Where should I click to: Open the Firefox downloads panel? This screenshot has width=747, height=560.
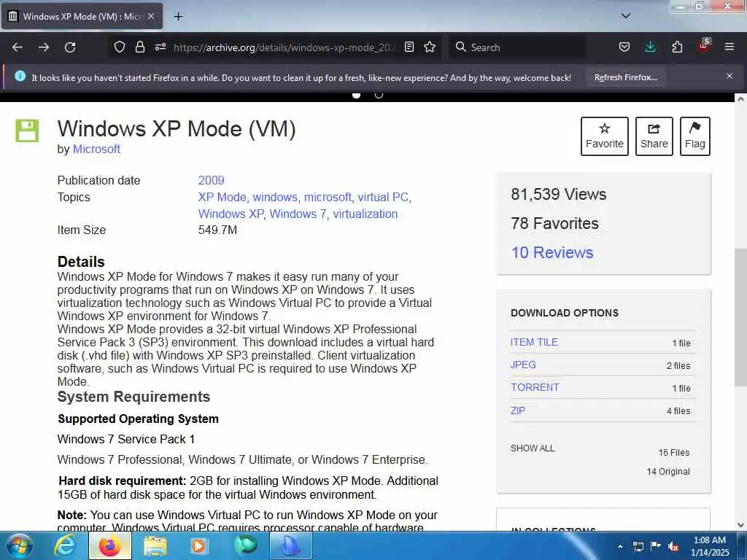point(650,47)
